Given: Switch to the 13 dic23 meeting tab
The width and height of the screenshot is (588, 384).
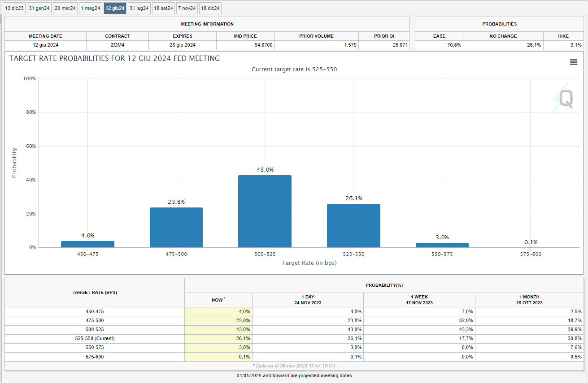Looking at the screenshot, I should (14, 8).
